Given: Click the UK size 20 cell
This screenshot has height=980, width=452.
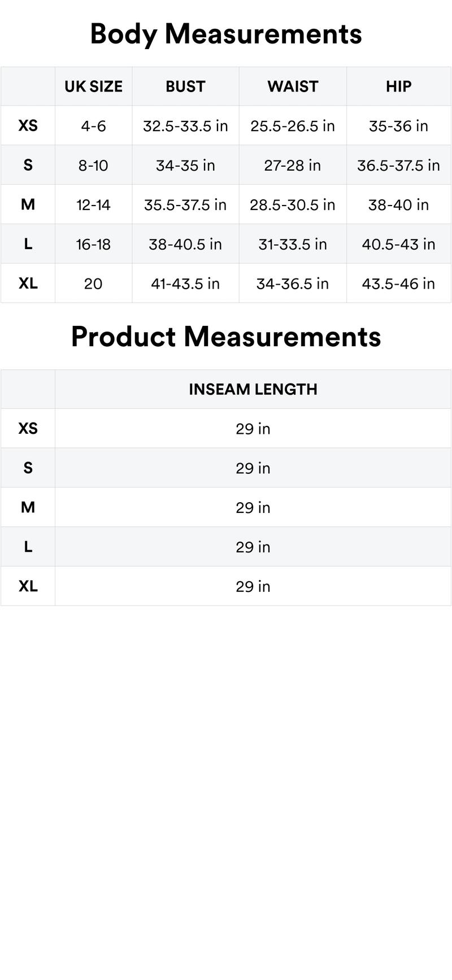Looking at the screenshot, I should click(93, 284).
